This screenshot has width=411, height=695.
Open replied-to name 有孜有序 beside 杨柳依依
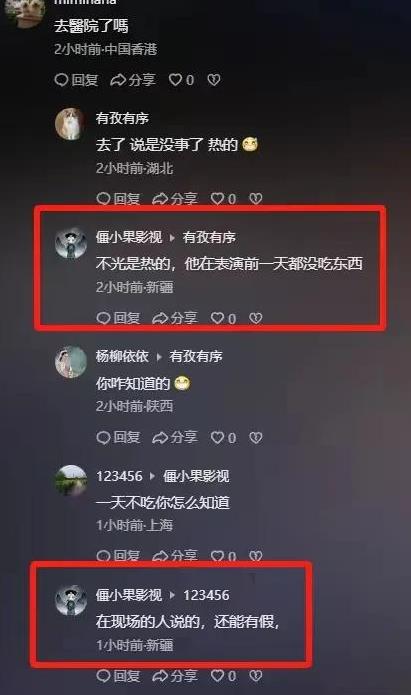pyautogui.click(x=196, y=356)
